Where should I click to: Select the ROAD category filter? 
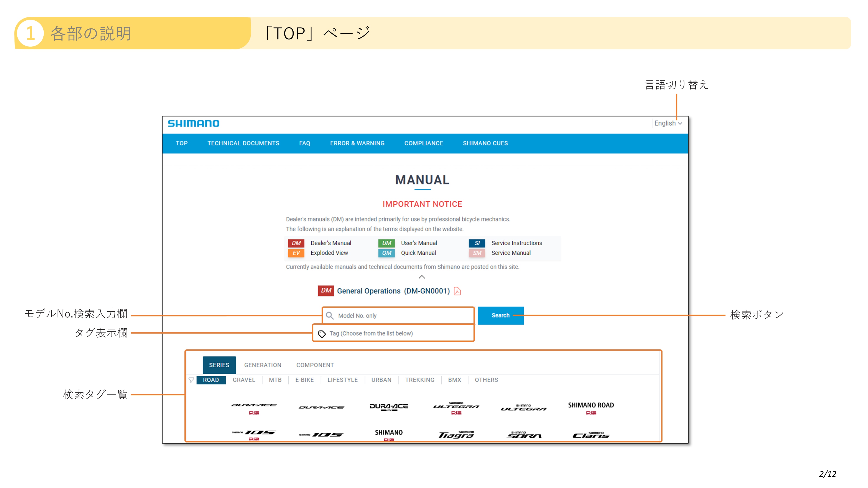click(211, 380)
